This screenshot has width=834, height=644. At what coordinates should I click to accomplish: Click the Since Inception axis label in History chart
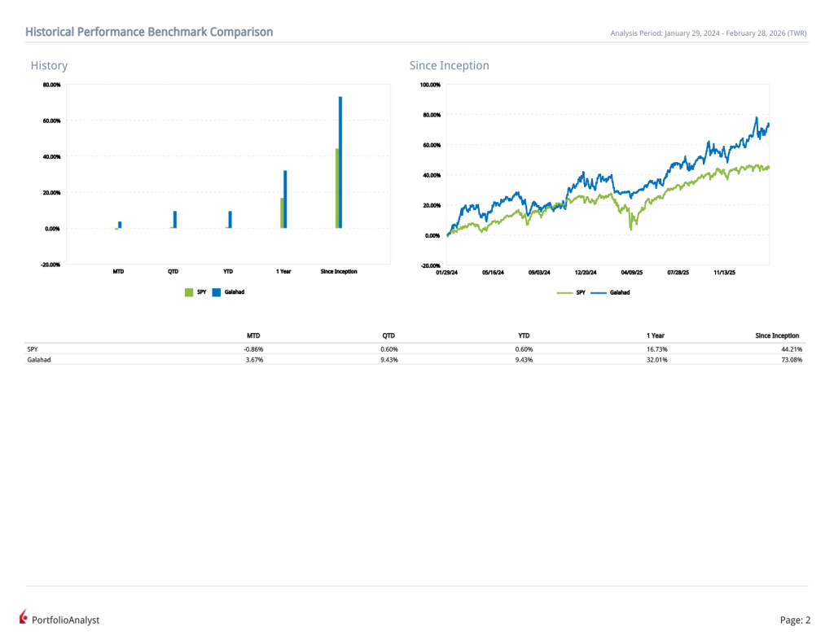tap(339, 272)
